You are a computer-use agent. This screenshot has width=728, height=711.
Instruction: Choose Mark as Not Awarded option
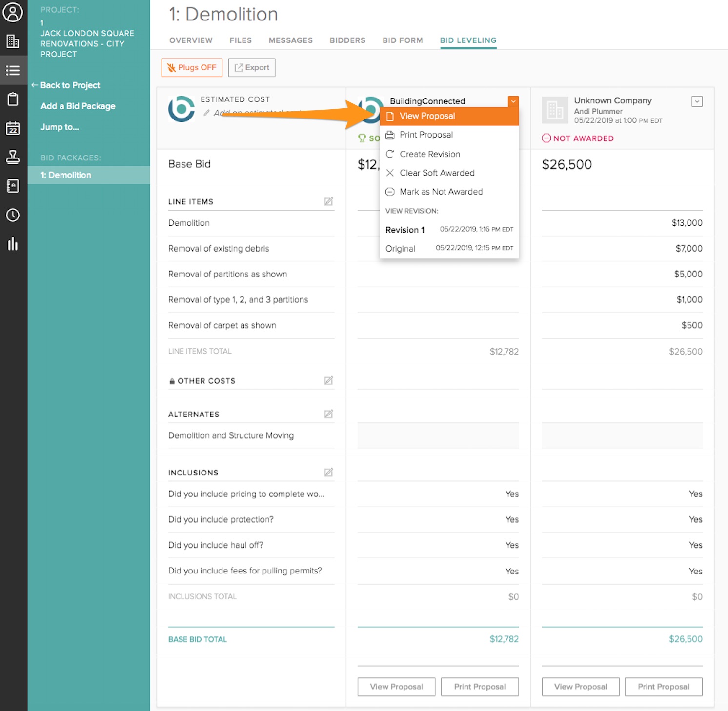tap(441, 192)
